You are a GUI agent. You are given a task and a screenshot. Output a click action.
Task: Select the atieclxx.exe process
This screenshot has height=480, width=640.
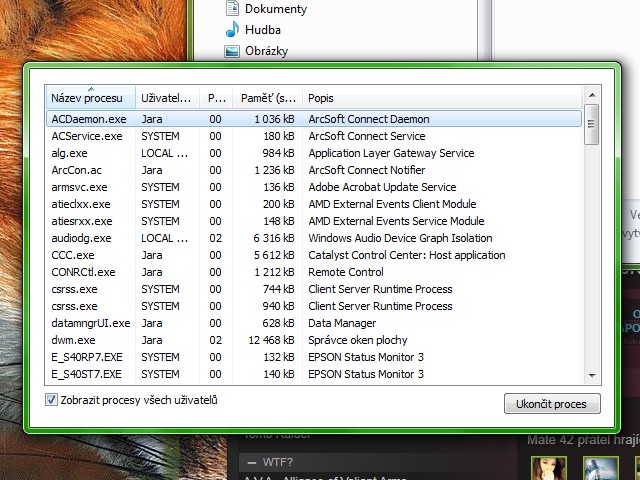[313, 204]
